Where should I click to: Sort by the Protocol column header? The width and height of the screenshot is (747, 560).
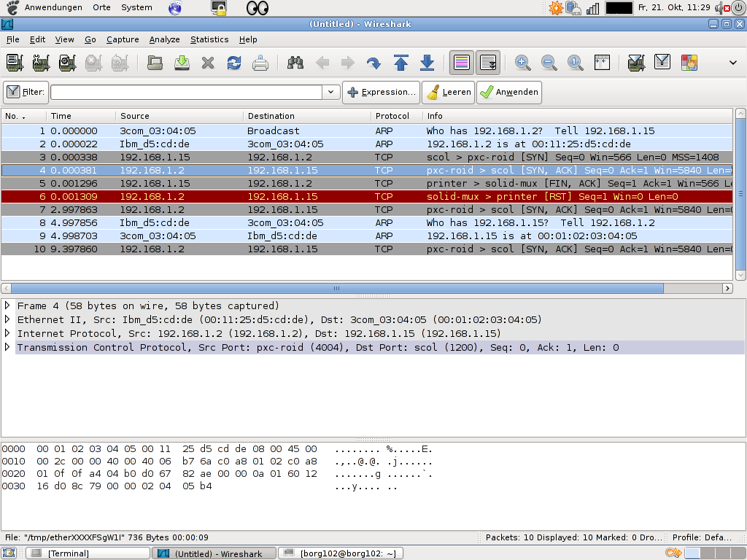tap(396, 116)
